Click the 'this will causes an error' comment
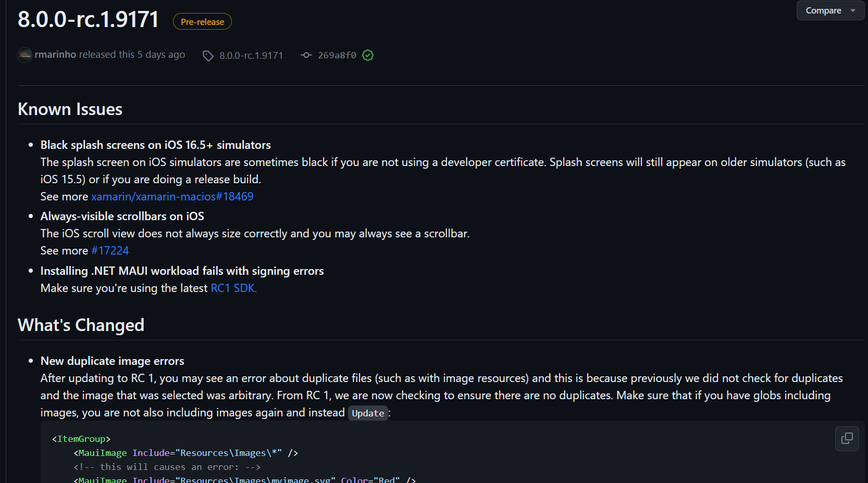The width and height of the screenshot is (868, 483). tap(167, 467)
